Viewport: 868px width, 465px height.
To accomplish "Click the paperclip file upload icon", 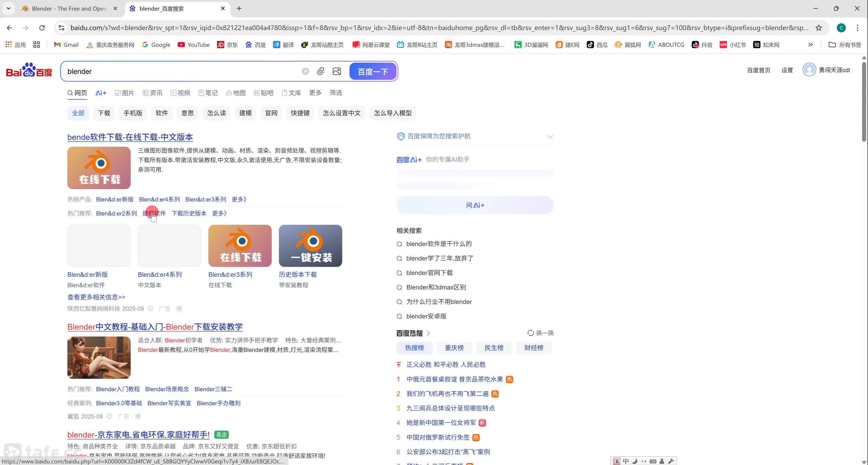I will coord(320,71).
